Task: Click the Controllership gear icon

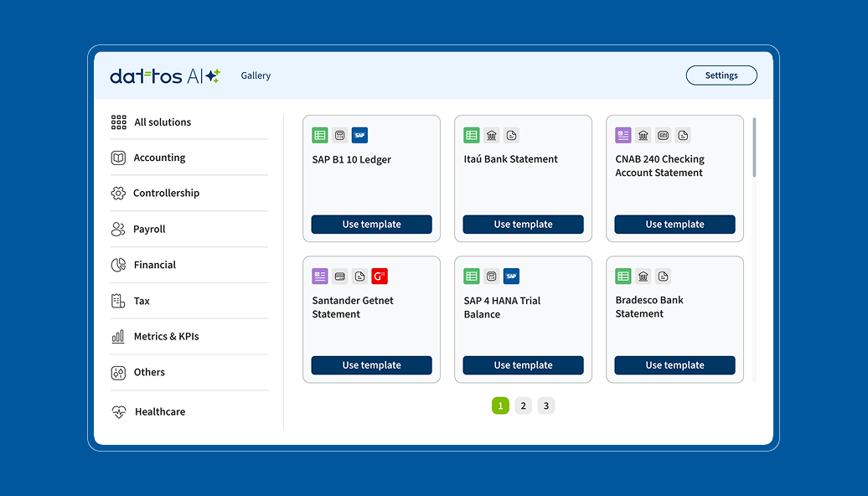Action: point(118,194)
